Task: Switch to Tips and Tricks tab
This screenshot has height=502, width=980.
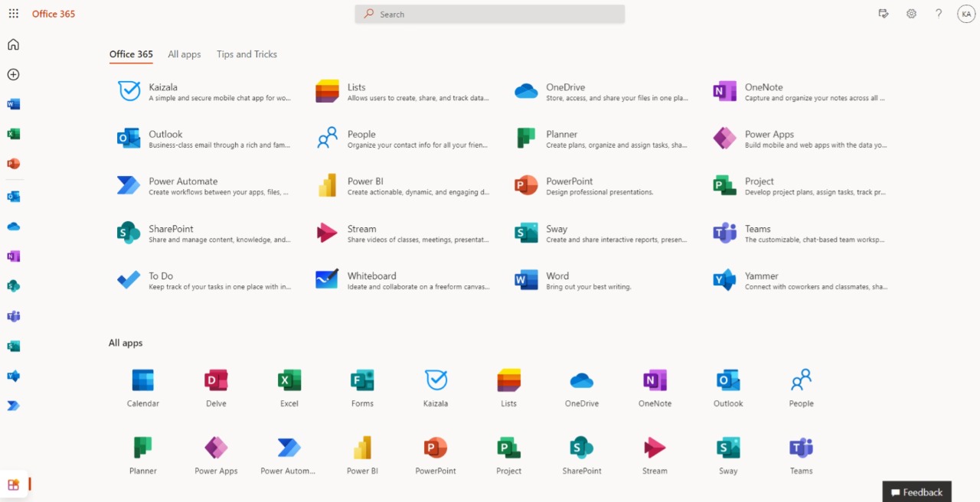Action: point(247,54)
